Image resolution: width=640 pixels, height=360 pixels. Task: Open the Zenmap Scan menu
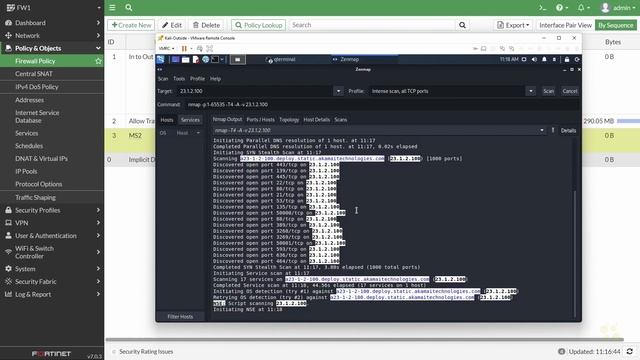coord(163,79)
